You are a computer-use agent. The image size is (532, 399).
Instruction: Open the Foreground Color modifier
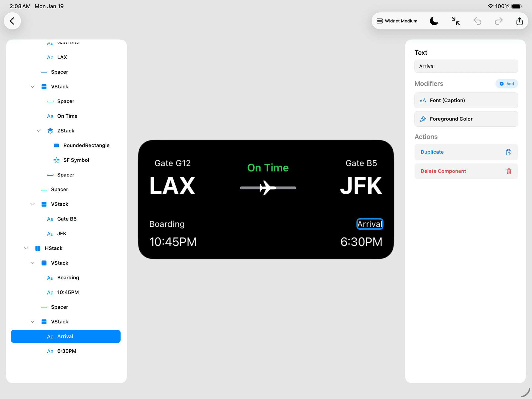pos(466,119)
